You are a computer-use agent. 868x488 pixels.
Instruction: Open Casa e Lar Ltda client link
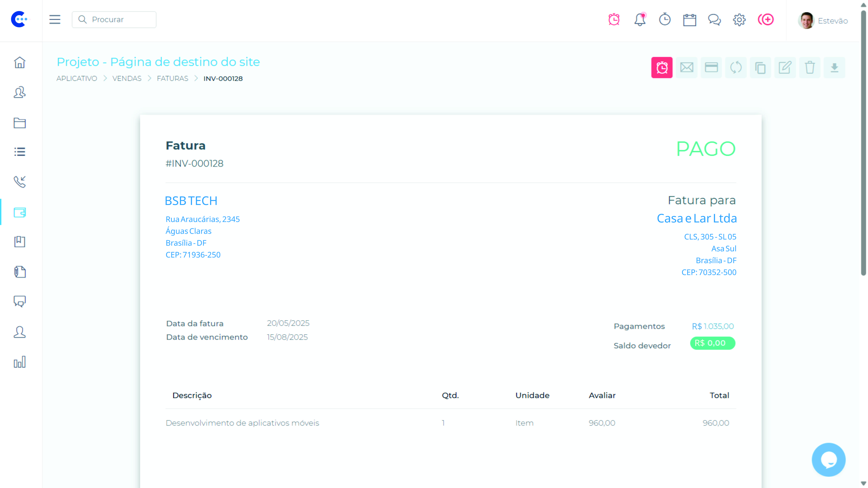[696, 218]
